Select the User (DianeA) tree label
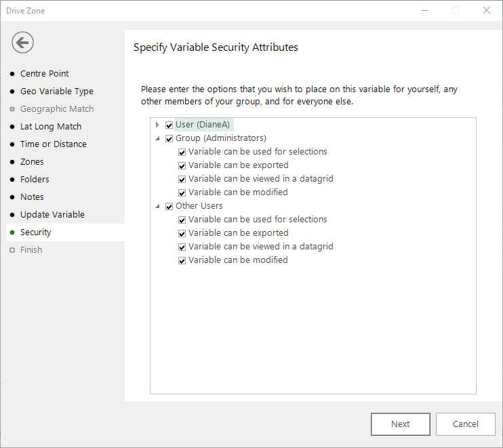The width and height of the screenshot is (503, 448). [x=203, y=125]
